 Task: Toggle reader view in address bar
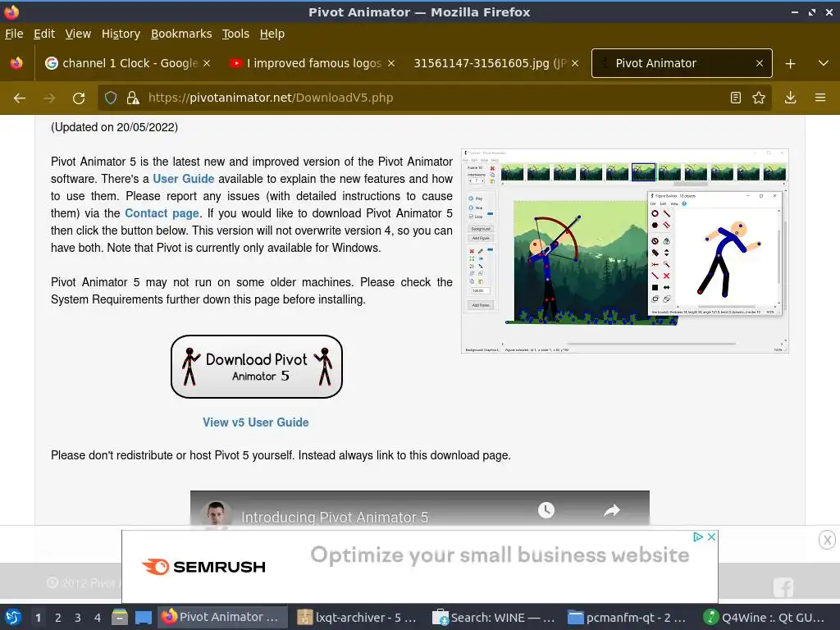click(x=736, y=98)
